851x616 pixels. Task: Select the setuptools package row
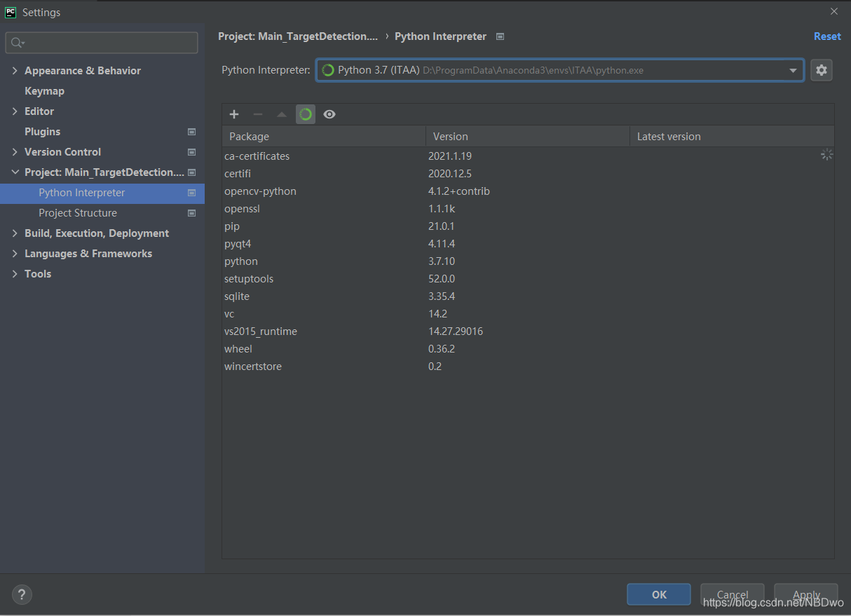528,279
